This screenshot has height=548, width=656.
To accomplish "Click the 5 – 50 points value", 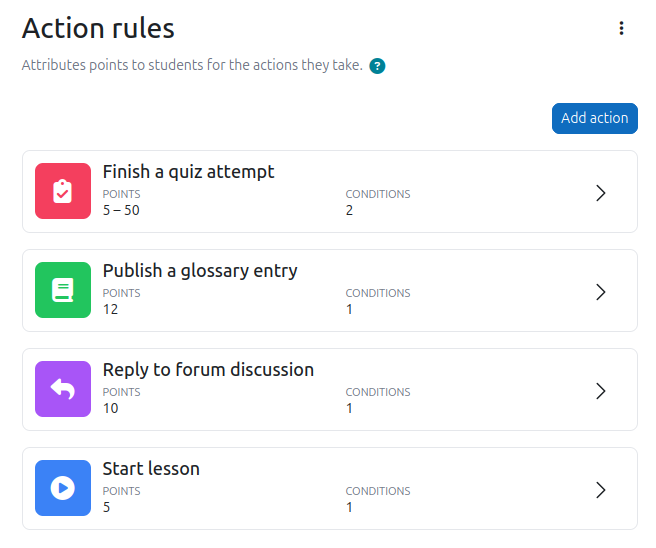I will point(121,210).
